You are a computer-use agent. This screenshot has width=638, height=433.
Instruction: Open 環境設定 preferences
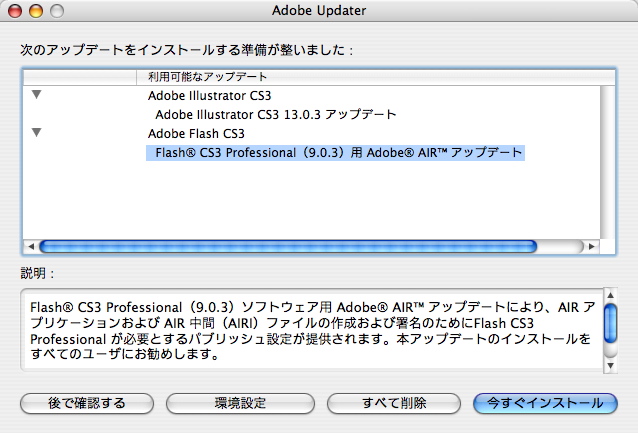[x=240, y=403]
